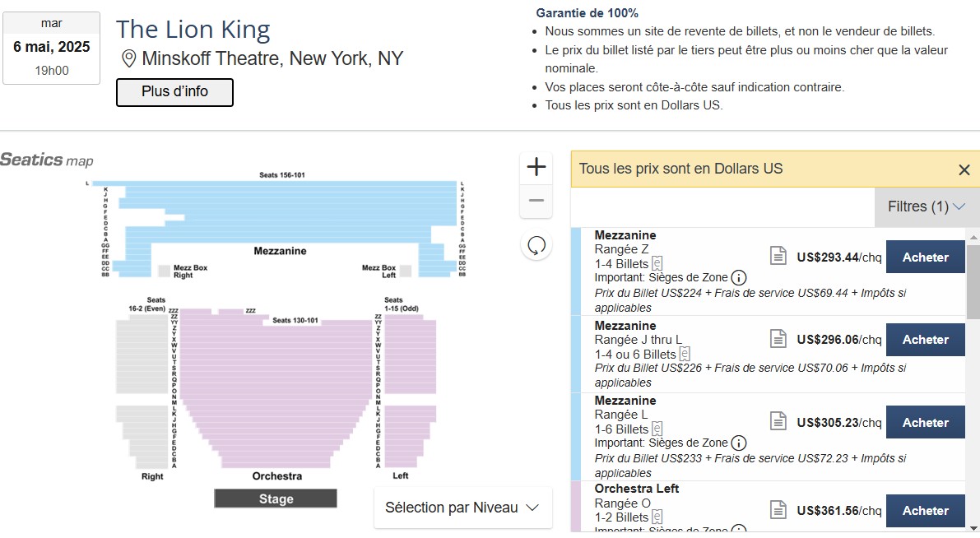This screenshot has width=980, height=538.
Task: Reset the seating map view
Action: 536,246
